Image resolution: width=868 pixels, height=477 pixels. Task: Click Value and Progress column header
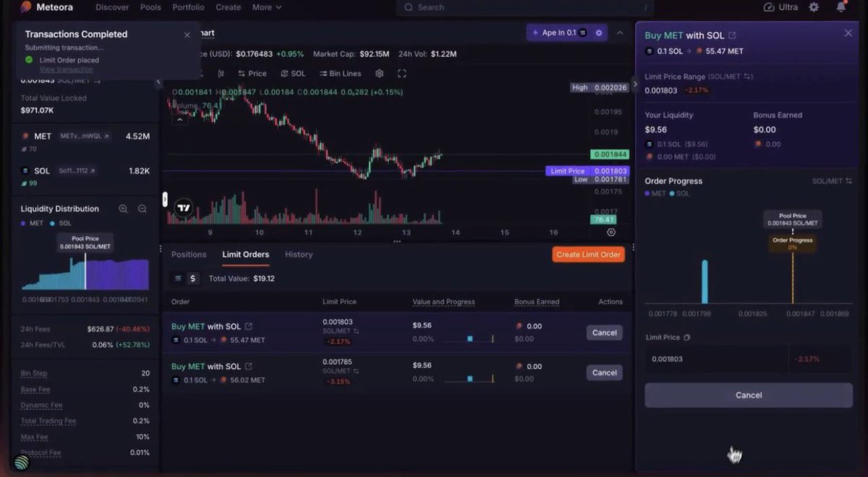click(443, 302)
